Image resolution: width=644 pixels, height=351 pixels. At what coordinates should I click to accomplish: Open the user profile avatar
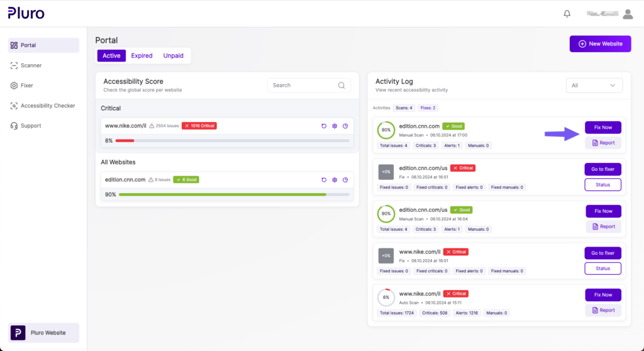[627, 14]
